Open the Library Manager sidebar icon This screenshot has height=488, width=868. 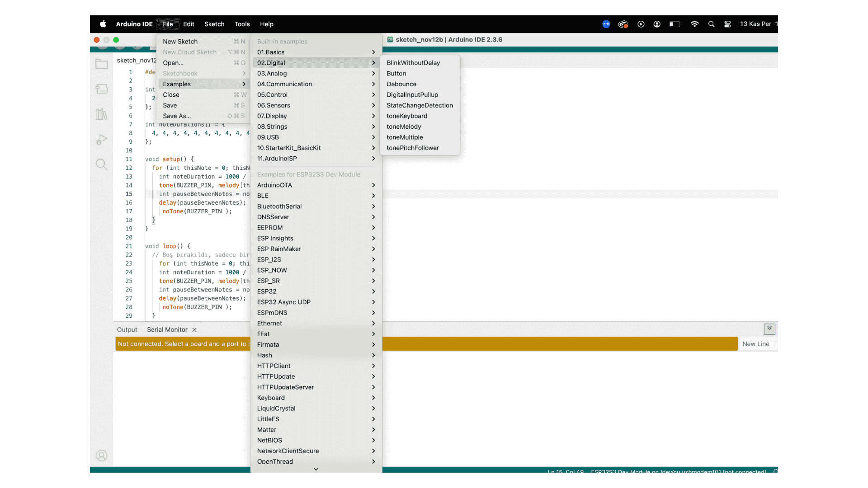pyautogui.click(x=101, y=114)
